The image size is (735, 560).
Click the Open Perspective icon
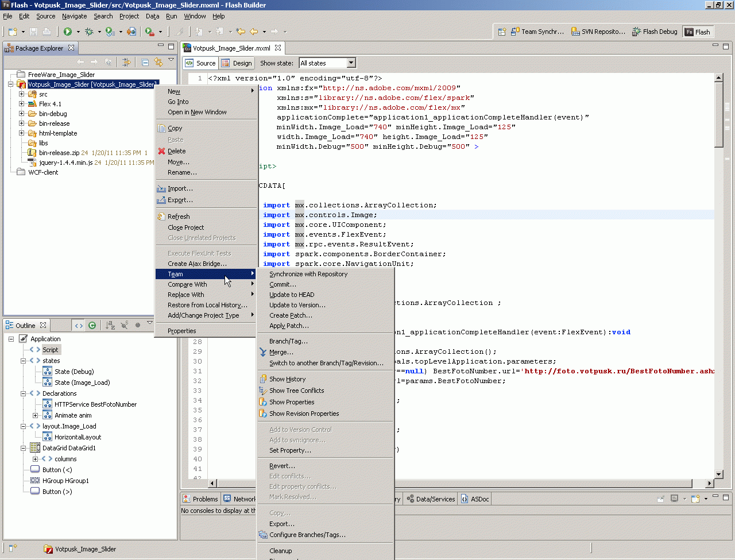pyautogui.click(x=501, y=32)
